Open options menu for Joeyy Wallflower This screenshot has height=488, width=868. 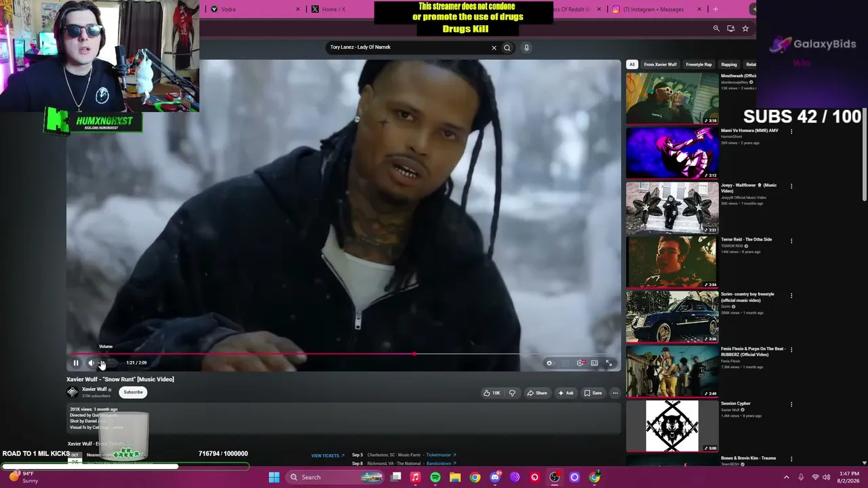[x=791, y=186]
